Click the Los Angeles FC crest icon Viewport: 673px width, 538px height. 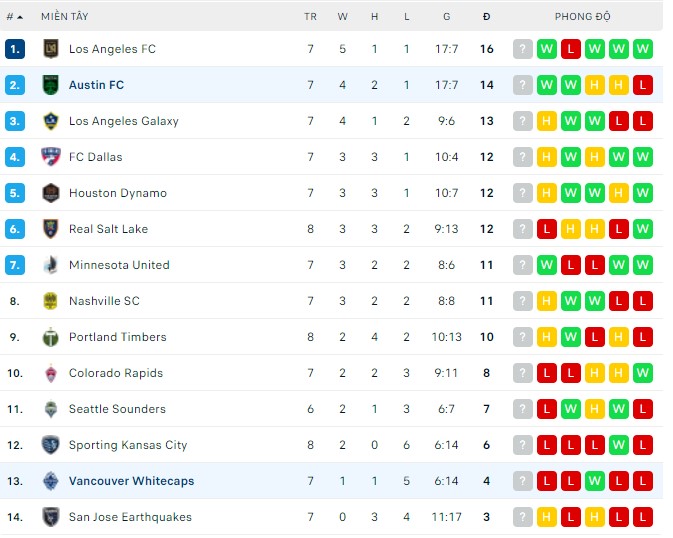click(51, 49)
